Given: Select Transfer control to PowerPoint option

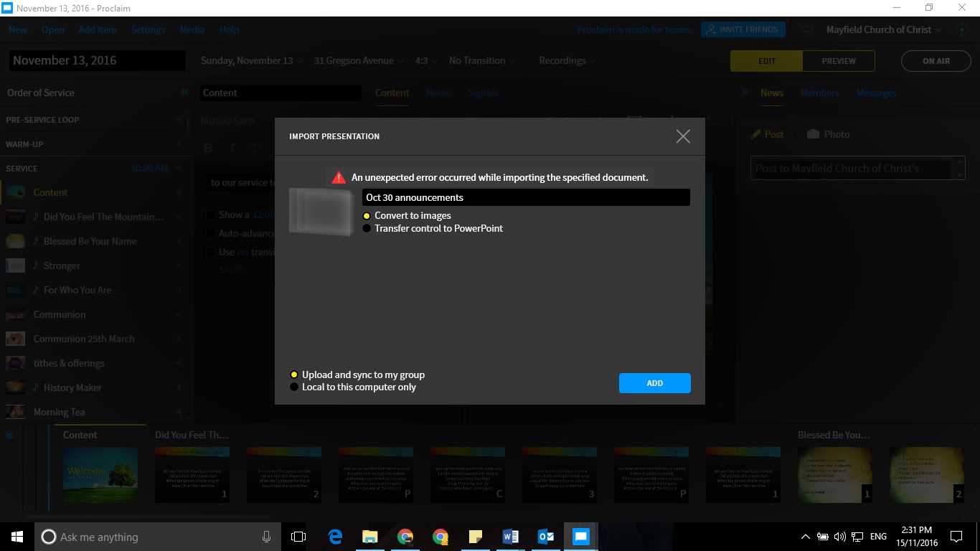Looking at the screenshot, I should [433, 229].
